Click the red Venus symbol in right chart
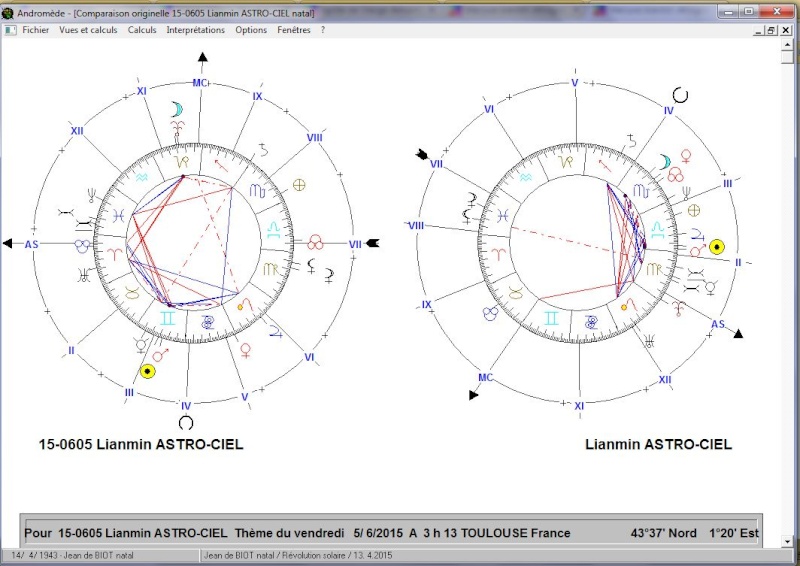Viewport: 800px width, 566px height. tap(687, 157)
